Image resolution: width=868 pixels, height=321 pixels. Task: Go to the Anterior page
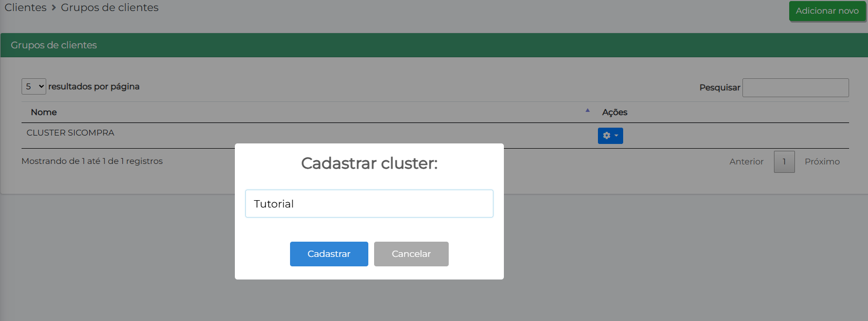point(746,162)
